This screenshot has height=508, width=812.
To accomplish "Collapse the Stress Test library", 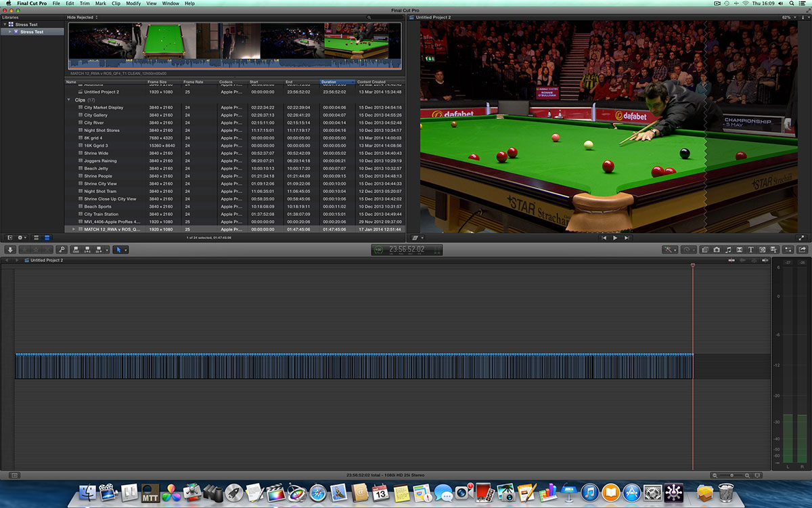I will click(4, 24).
